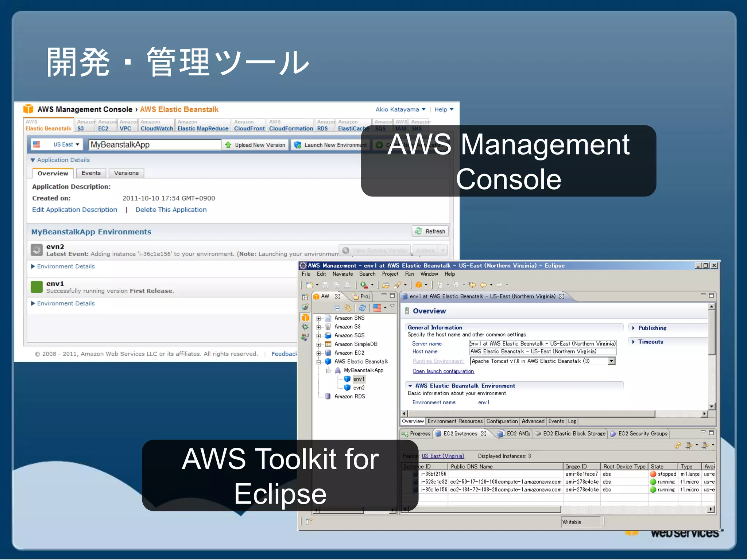This screenshot has height=560, width=747.
Task: Click the MyBeanstalkApp application name field
Action: click(155, 145)
